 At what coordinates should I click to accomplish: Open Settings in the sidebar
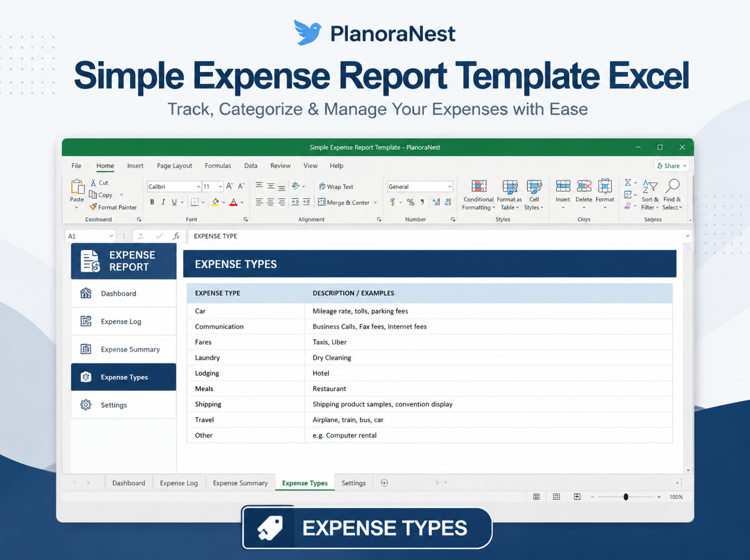pos(124,405)
